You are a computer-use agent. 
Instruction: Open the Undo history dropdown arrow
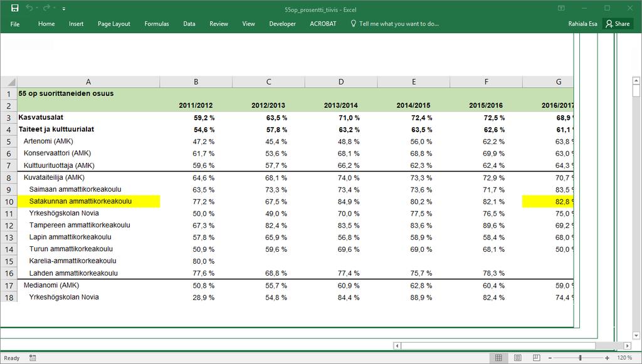tap(37, 9)
